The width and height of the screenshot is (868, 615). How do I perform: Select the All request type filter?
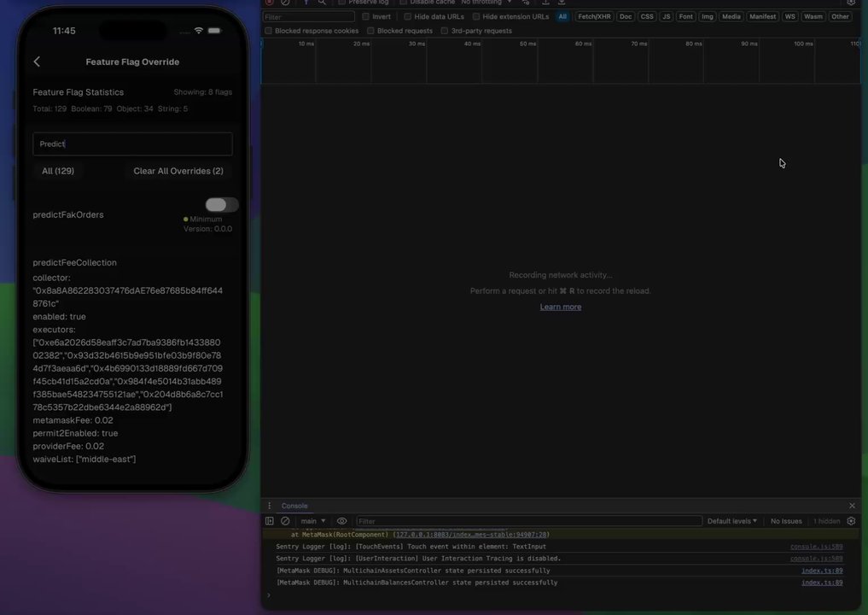point(562,16)
